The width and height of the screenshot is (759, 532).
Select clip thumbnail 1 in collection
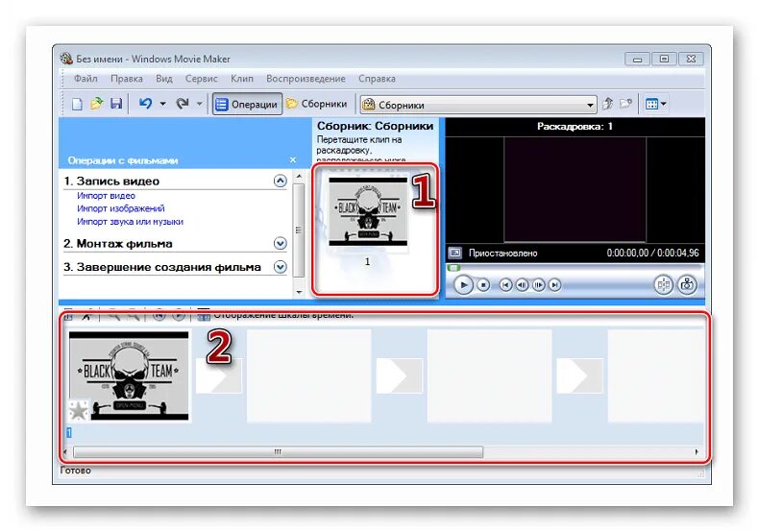tap(368, 212)
